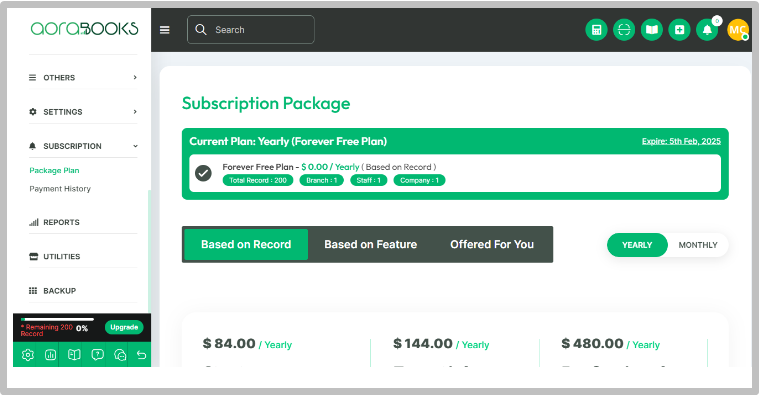
Task: Click the Aora Books logo
Action: click(84, 29)
